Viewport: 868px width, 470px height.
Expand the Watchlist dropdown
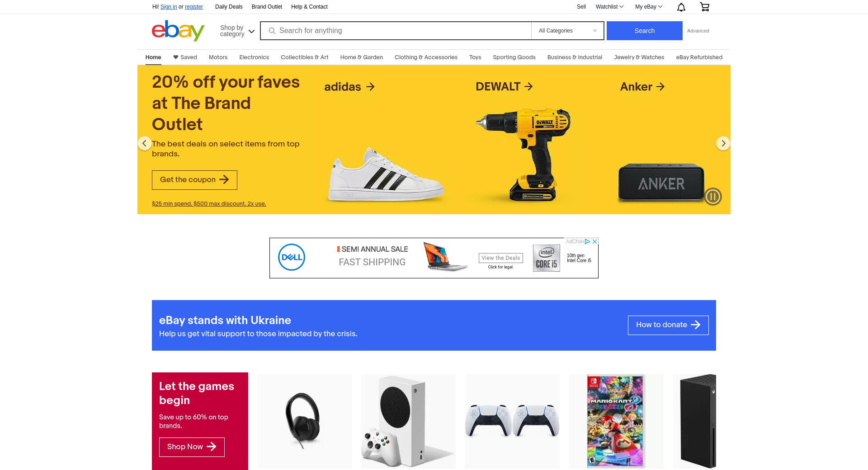(609, 7)
